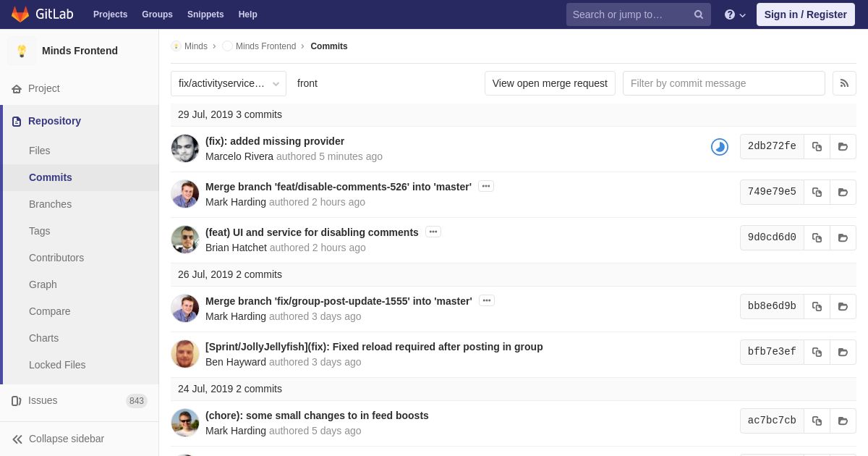Copy commit SHA 9d0cd6d0
Image resolution: width=868 pixels, height=456 pixels.
[817, 237]
